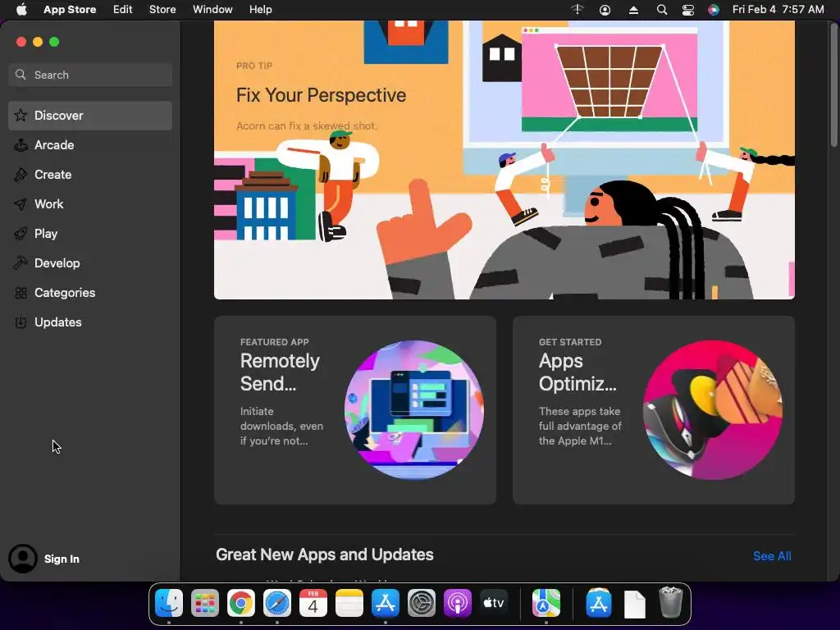Go to the Develop section
This screenshot has width=840, height=630.
pos(90,263)
